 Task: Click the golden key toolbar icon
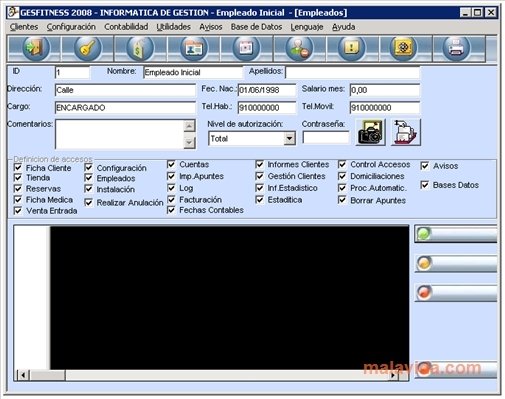coord(88,49)
